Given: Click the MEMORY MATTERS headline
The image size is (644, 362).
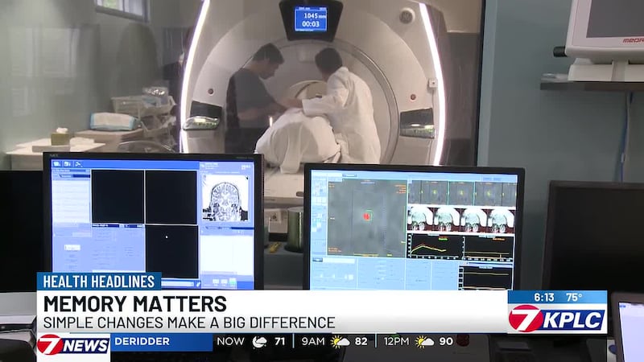Looking at the screenshot, I should 134,304.
